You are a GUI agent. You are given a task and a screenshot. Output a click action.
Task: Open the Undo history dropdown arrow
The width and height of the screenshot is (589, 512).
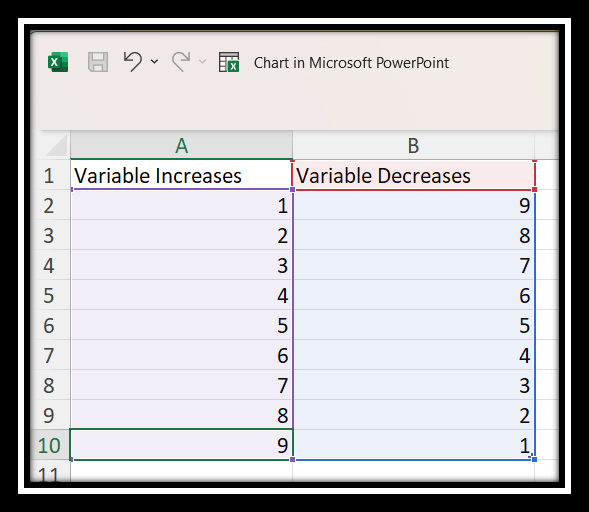[154, 61]
